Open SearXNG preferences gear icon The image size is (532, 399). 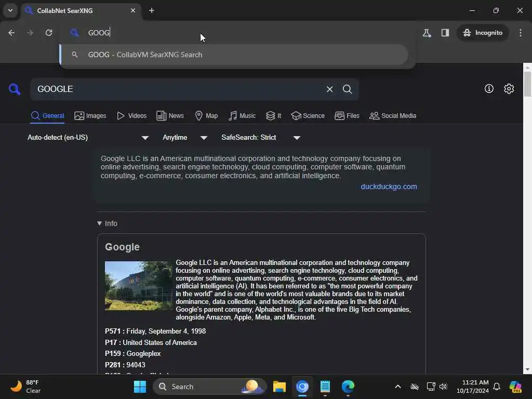coord(509,88)
